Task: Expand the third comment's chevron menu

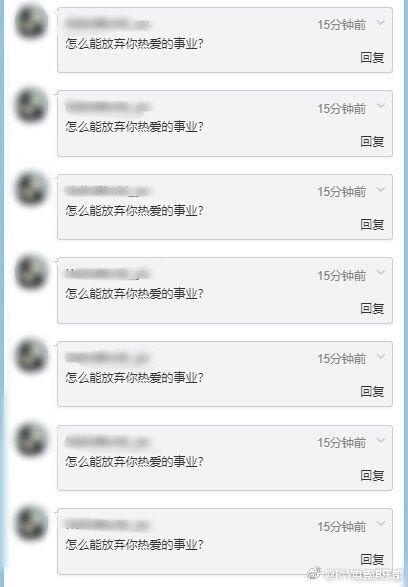Action: click(381, 189)
